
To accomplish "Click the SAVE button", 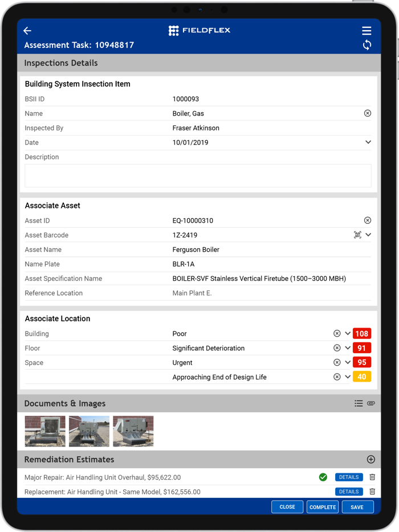I will [357, 507].
